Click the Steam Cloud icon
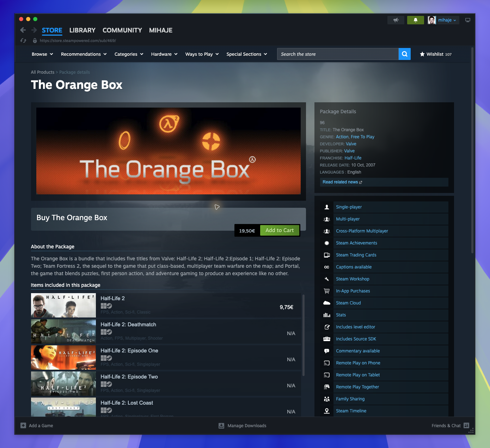 [327, 303]
